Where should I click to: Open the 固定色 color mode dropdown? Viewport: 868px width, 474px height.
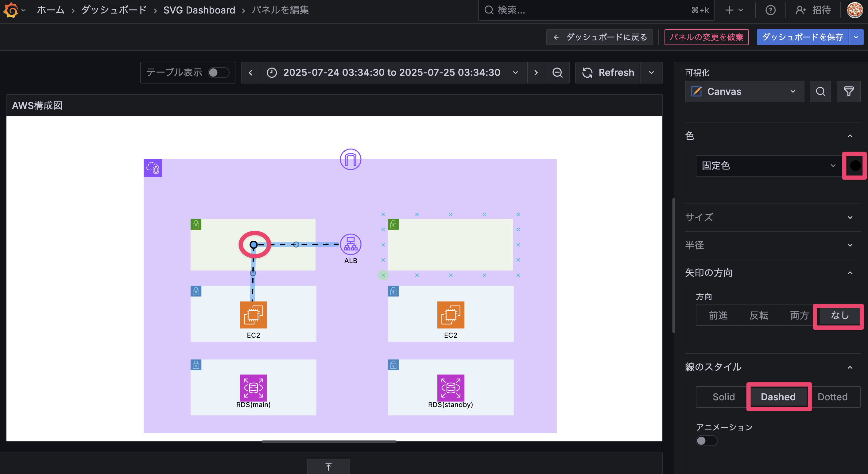(x=769, y=165)
